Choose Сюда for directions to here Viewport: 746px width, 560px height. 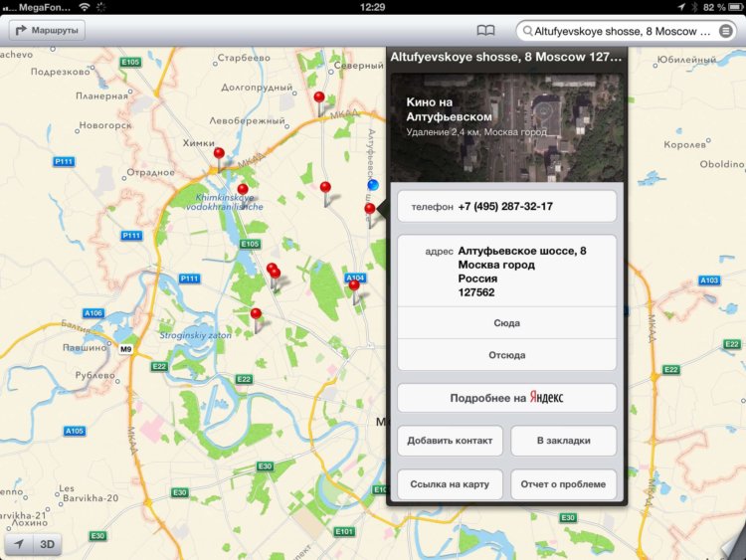click(x=506, y=323)
